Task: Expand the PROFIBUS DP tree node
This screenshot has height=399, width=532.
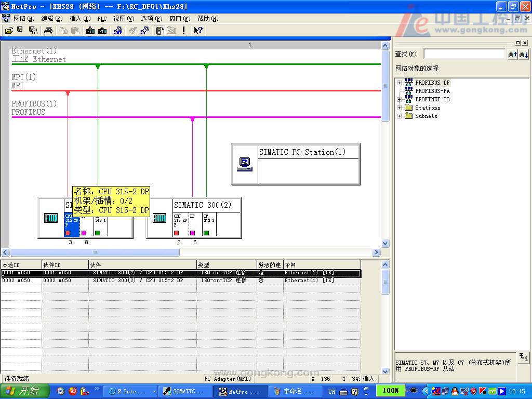Action: point(400,83)
